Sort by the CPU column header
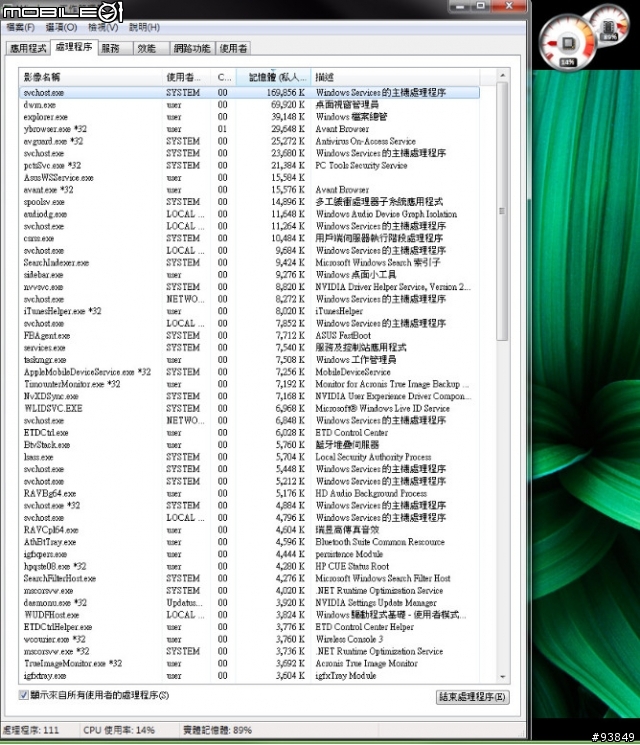Screen dimensions: 640x745 (x=223, y=77)
